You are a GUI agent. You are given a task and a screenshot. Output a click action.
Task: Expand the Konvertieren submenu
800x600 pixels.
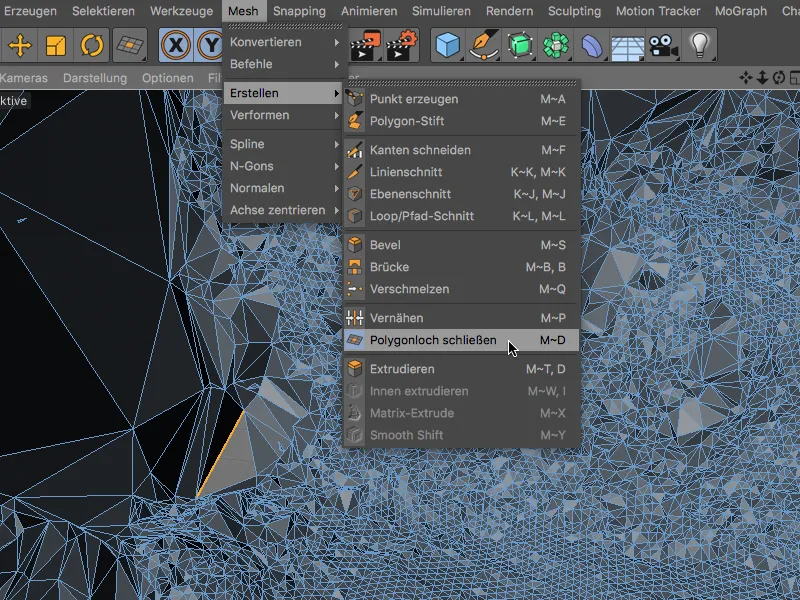283,42
